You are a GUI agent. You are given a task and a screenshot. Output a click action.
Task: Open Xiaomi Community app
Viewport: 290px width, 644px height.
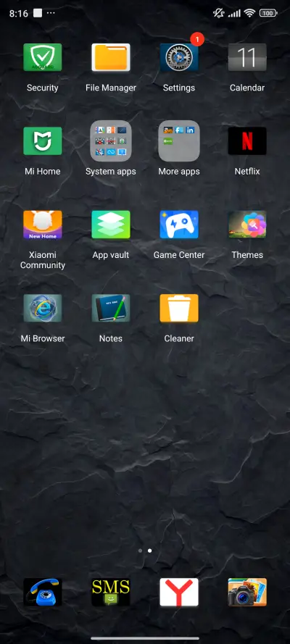(x=43, y=225)
